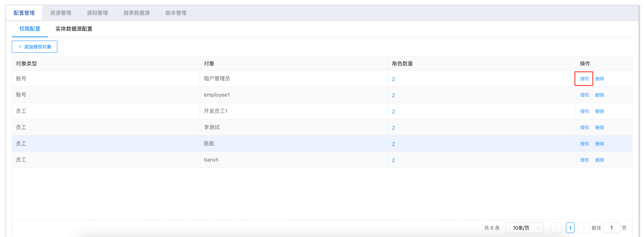Switch to 资源管理 tab
Image resolution: width=644 pixels, height=237 pixels.
click(x=61, y=13)
